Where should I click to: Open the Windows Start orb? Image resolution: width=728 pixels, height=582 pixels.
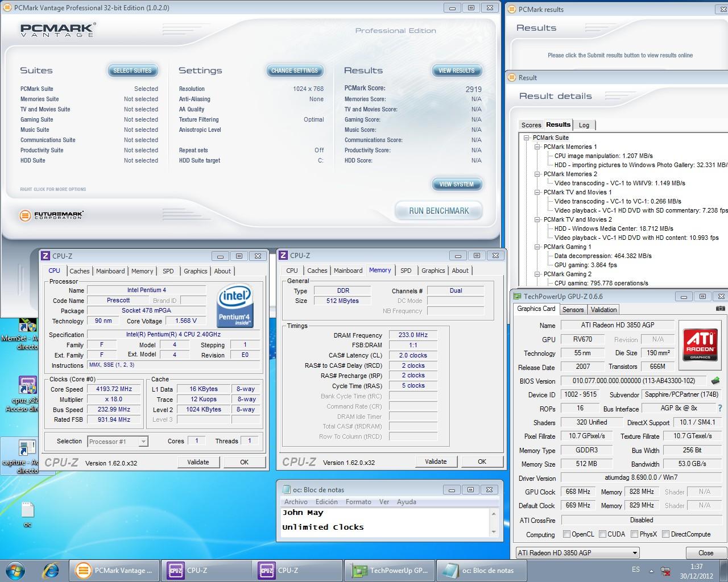15,570
